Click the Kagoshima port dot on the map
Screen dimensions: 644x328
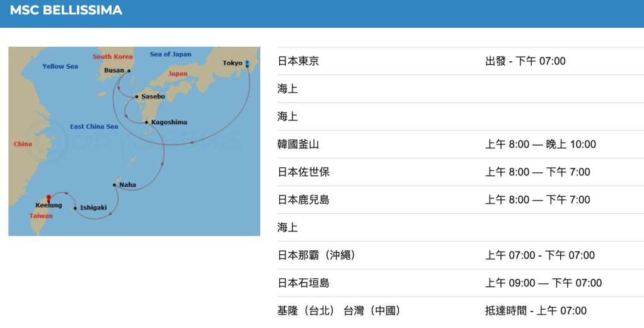(146, 122)
